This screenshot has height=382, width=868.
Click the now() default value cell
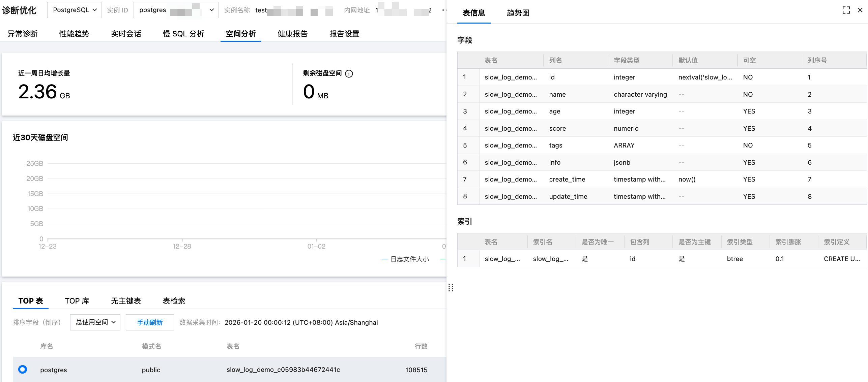pyautogui.click(x=687, y=179)
